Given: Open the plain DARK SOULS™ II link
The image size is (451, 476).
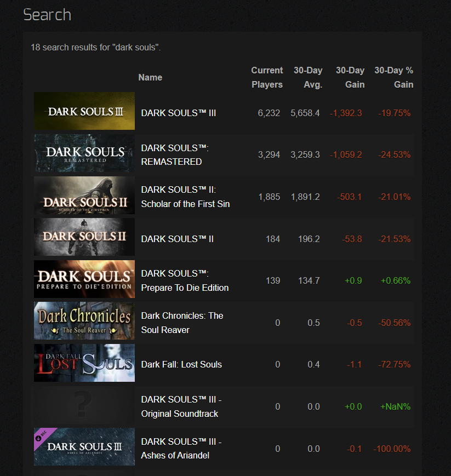Looking at the screenshot, I should pyautogui.click(x=177, y=239).
